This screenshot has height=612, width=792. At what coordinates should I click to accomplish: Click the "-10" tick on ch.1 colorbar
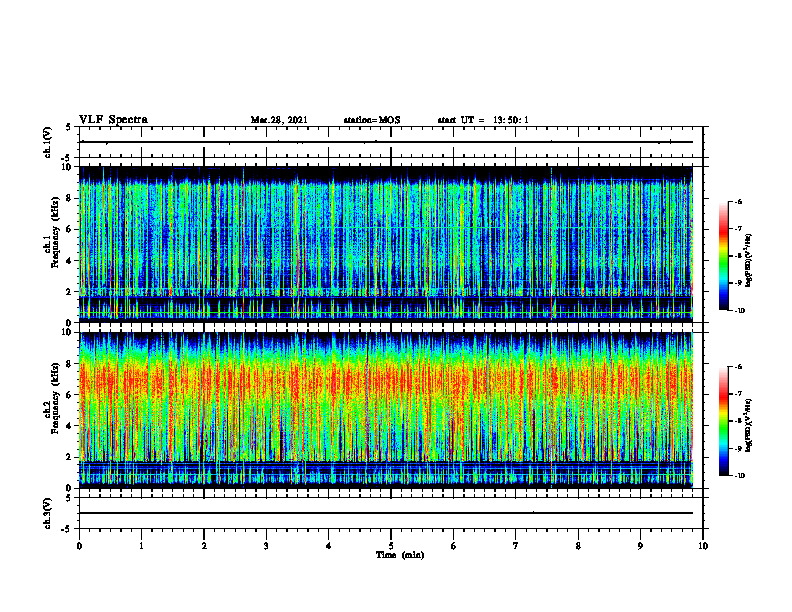click(739, 311)
